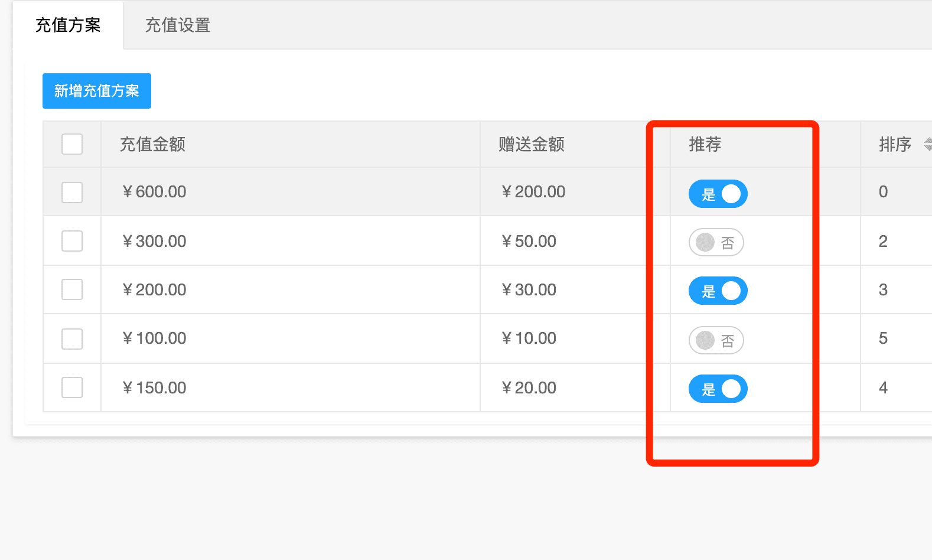The height and width of the screenshot is (560, 932).
Task: Click the 充值金额 column header
Action: (x=153, y=144)
